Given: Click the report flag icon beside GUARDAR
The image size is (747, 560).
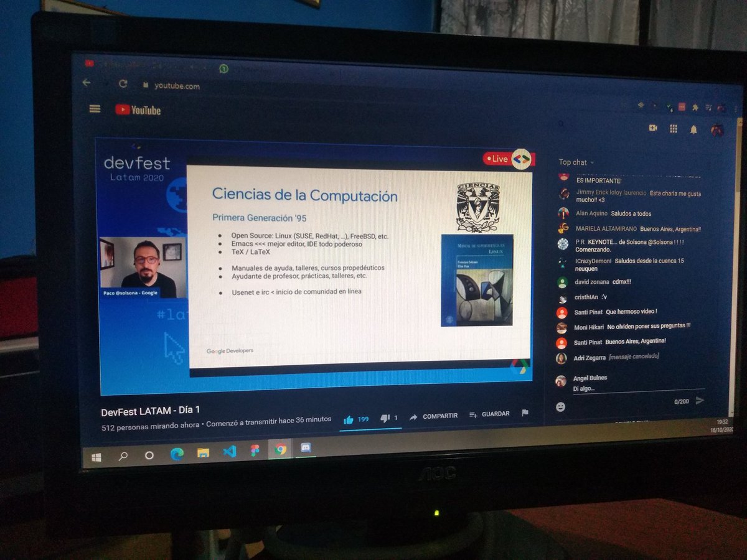Looking at the screenshot, I should pos(525,413).
